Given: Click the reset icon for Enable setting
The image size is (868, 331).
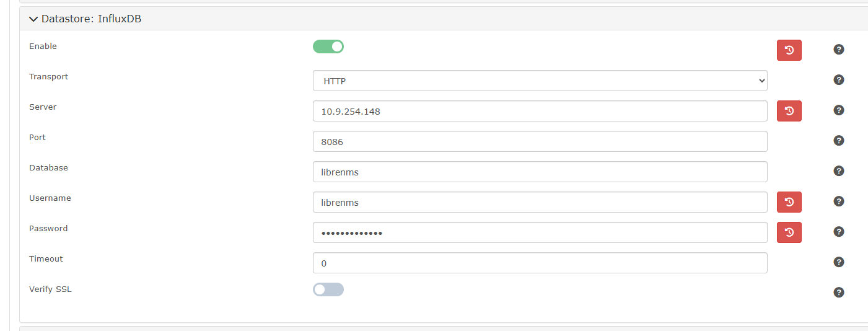Looking at the screenshot, I should coord(789,50).
